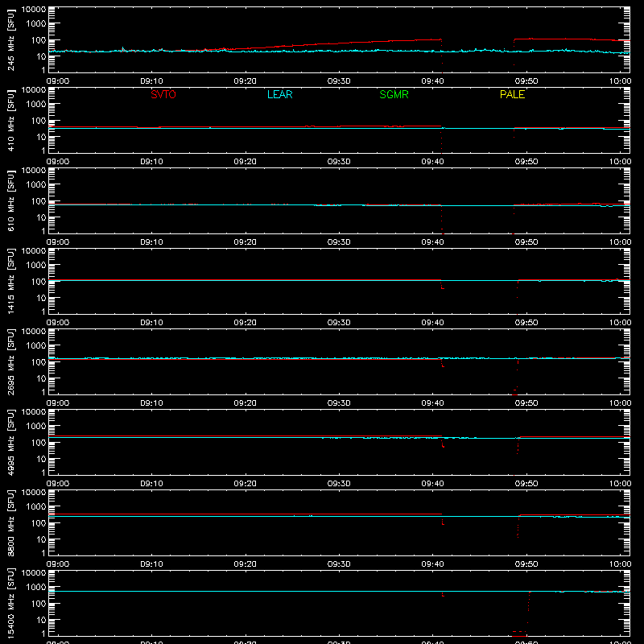Image resolution: width=644 pixels, height=644 pixels.
Task: Click 09:50 under the 245 MHz panel
Action: click(526, 81)
